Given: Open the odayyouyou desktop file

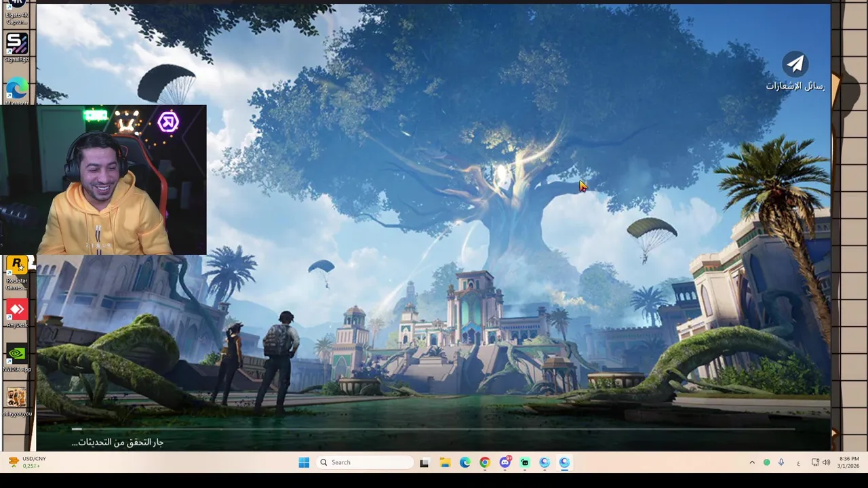Looking at the screenshot, I should (x=17, y=401).
